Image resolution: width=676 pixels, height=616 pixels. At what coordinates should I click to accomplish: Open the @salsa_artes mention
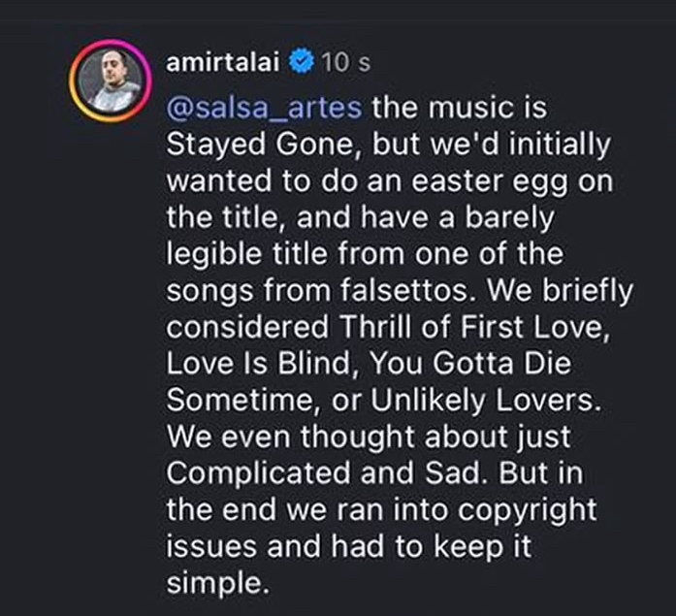265,106
